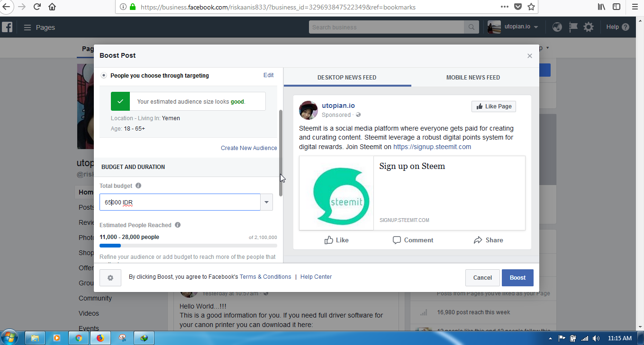Click the taskbar clock 11:15 AM

[620, 338]
